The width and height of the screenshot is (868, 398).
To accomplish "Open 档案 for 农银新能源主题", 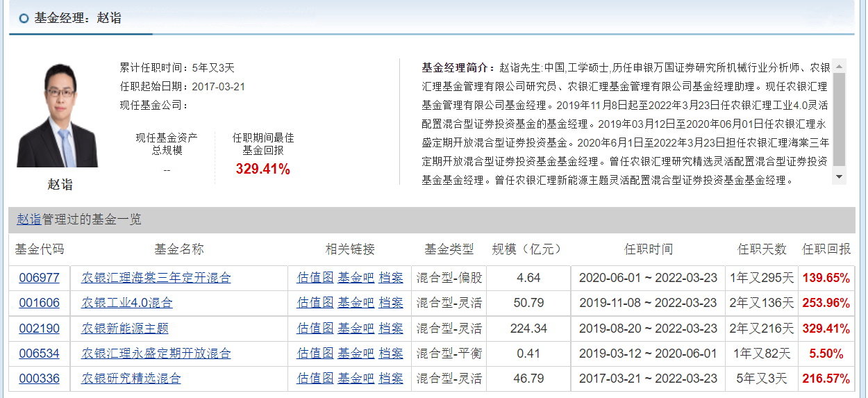I will (391, 329).
